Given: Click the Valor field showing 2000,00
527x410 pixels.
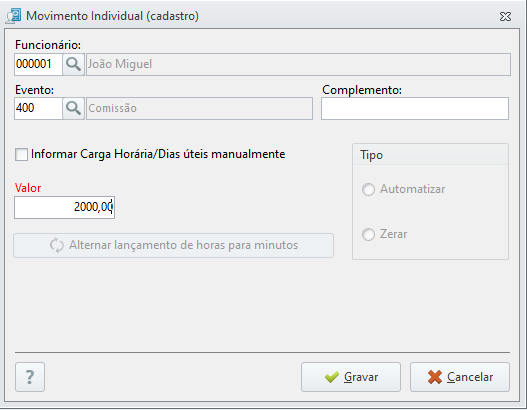Looking at the screenshot, I should pos(65,207).
